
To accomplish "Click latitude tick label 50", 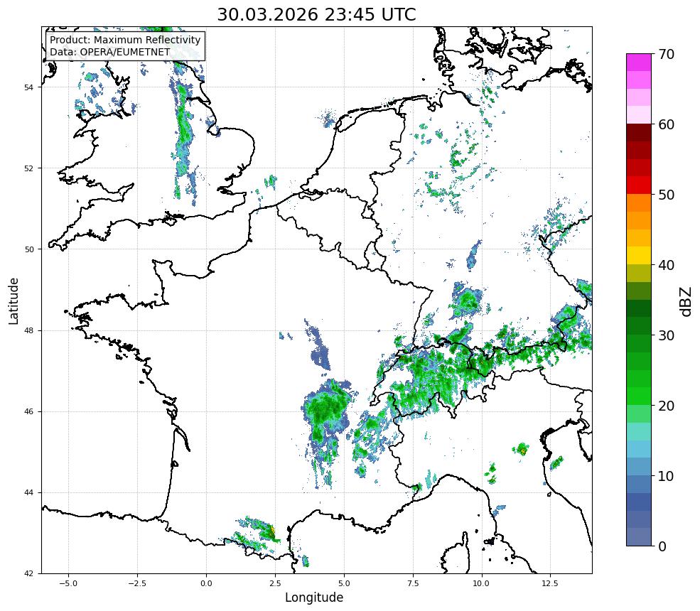I will pyautogui.click(x=28, y=249).
